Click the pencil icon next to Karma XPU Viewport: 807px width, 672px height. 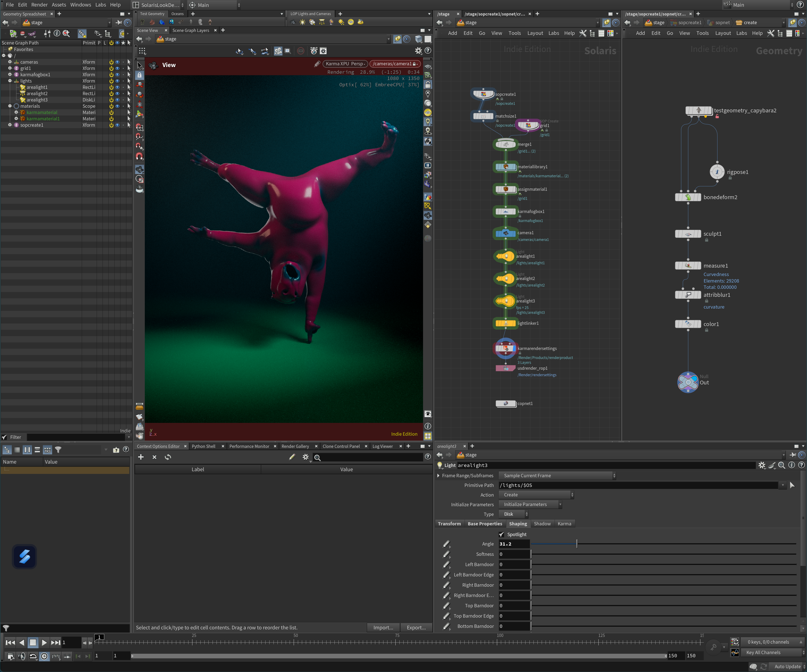click(x=317, y=64)
